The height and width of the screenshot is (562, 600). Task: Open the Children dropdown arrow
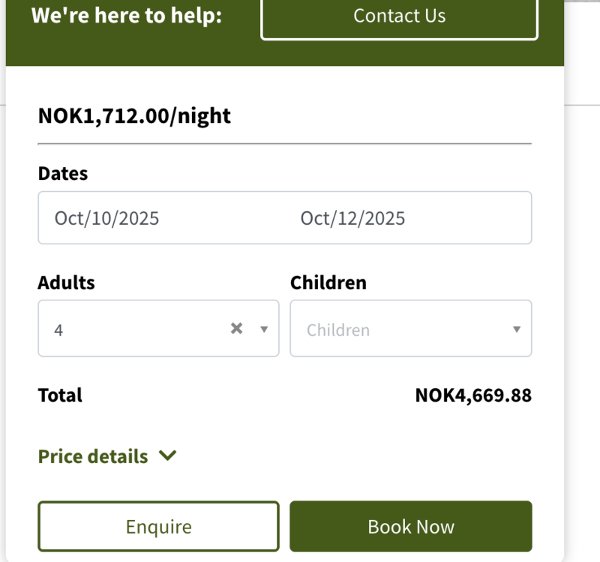516,329
